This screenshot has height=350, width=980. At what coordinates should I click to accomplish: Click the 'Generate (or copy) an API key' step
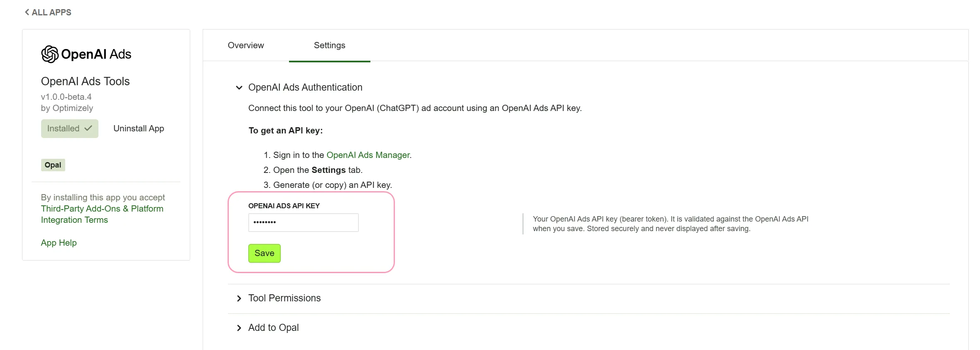pos(333,185)
